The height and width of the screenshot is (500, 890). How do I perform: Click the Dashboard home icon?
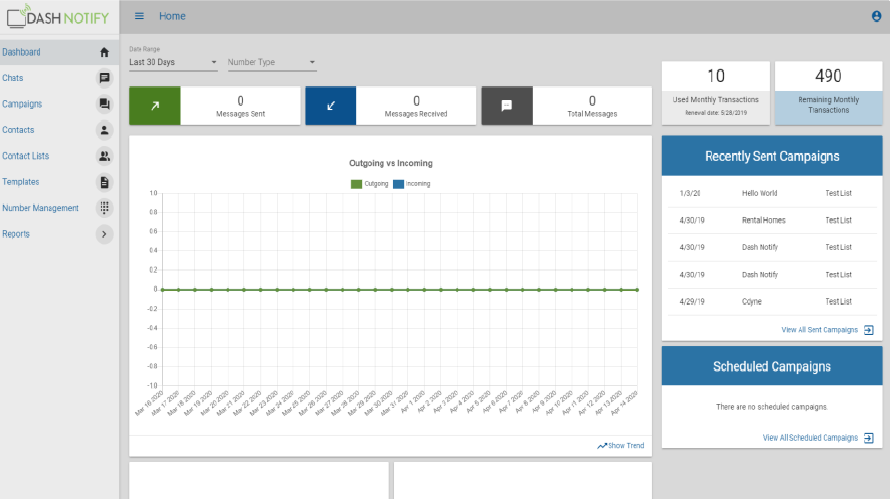coord(104,52)
